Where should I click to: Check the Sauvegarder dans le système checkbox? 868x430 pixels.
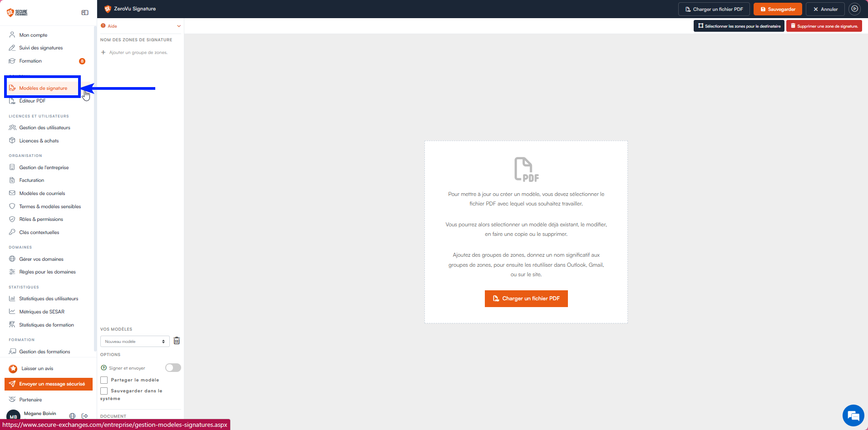104,391
